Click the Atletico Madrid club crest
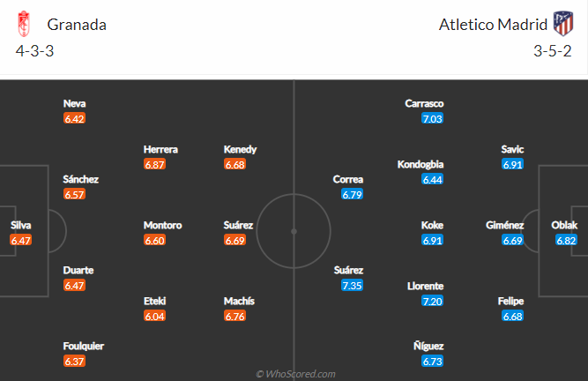This screenshot has width=588, height=381. click(x=563, y=24)
